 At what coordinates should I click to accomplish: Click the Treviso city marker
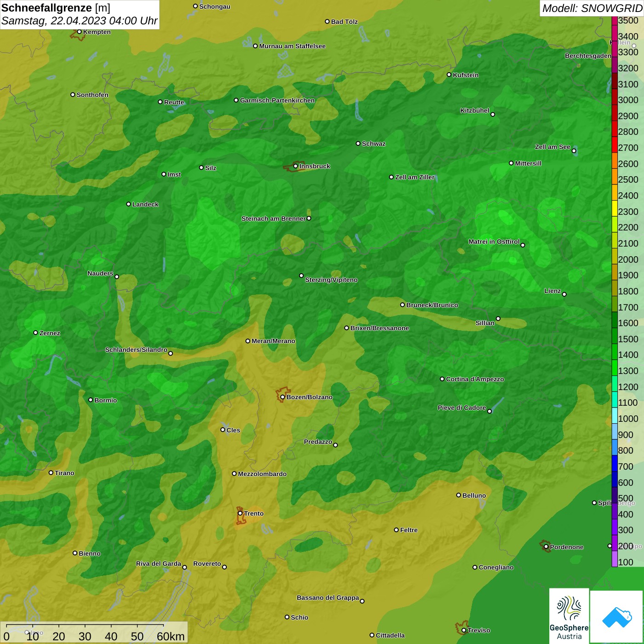pyautogui.click(x=464, y=630)
